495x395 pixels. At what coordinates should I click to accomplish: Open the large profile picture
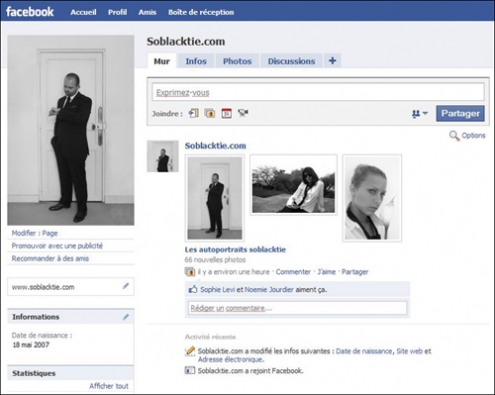[71, 130]
